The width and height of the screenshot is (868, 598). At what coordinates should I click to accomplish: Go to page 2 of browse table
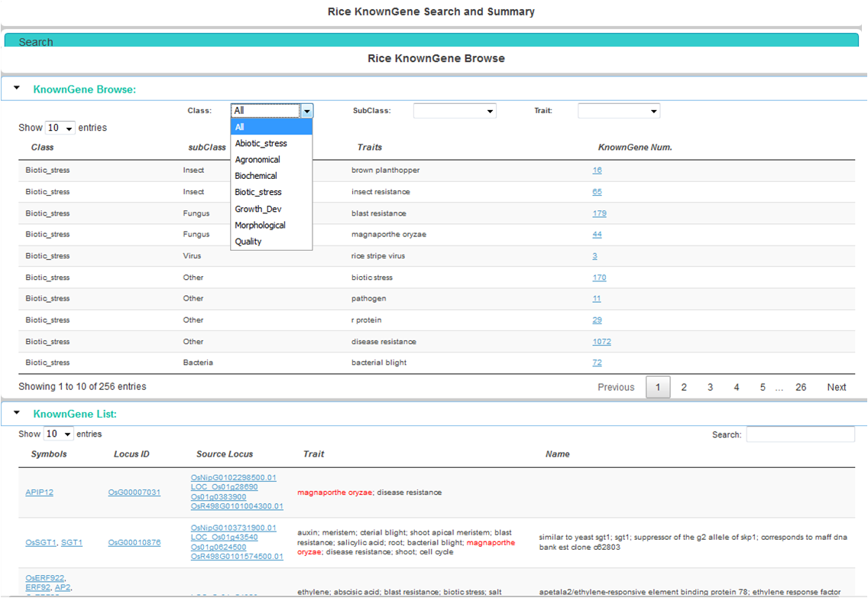pos(684,388)
